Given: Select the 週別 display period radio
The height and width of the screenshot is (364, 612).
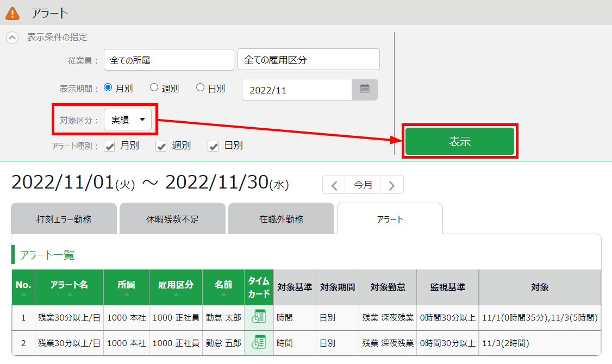Looking at the screenshot, I should pos(154,87).
